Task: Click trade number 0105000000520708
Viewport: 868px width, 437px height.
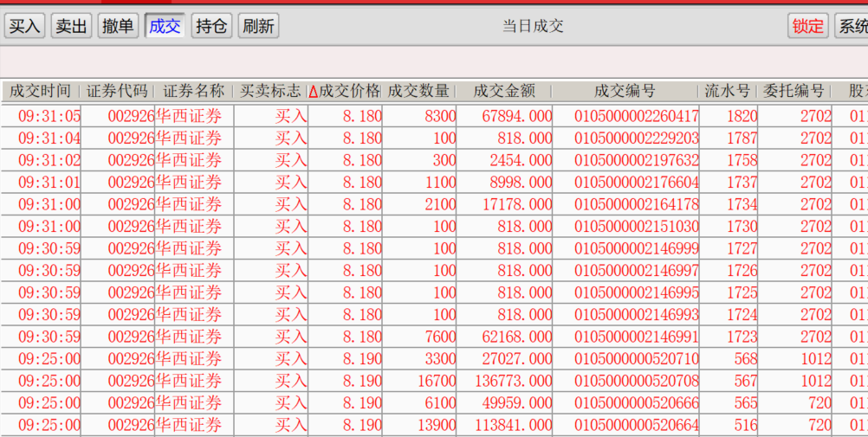Action: point(637,381)
